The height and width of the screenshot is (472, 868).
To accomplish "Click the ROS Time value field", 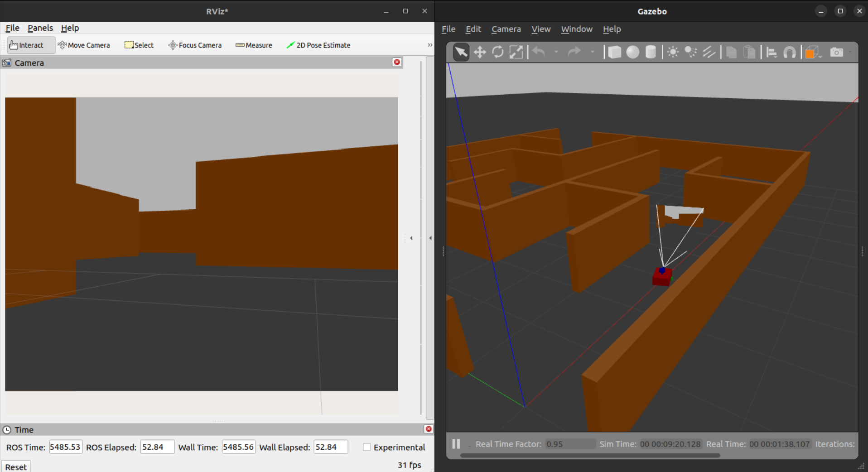I will pos(66,447).
